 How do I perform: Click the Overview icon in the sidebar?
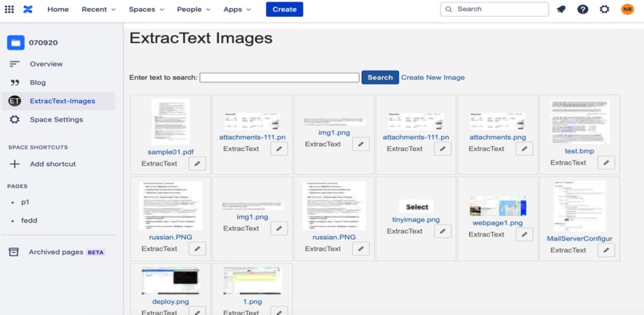(15, 64)
